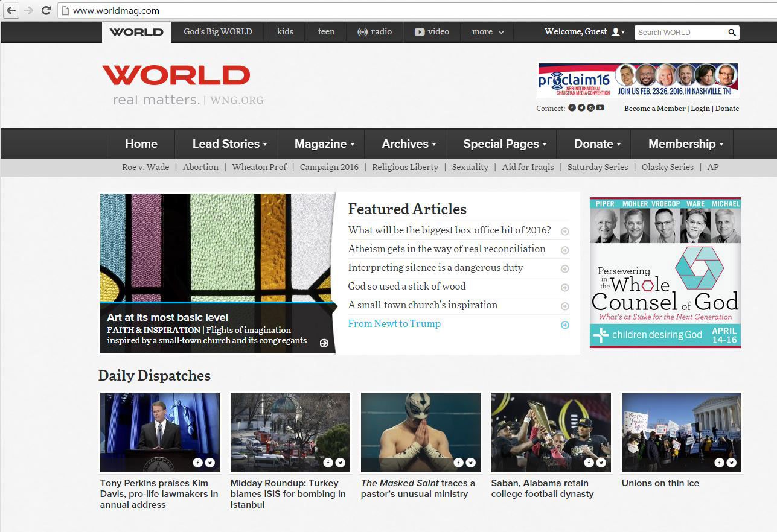Open the Roe v. Wade topic link
The height and width of the screenshot is (532, 777).
(145, 167)
